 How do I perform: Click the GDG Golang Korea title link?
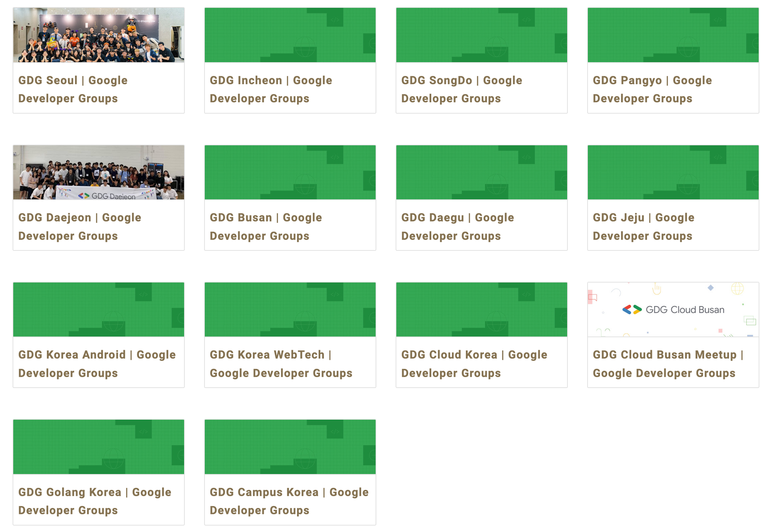point(95,501)
